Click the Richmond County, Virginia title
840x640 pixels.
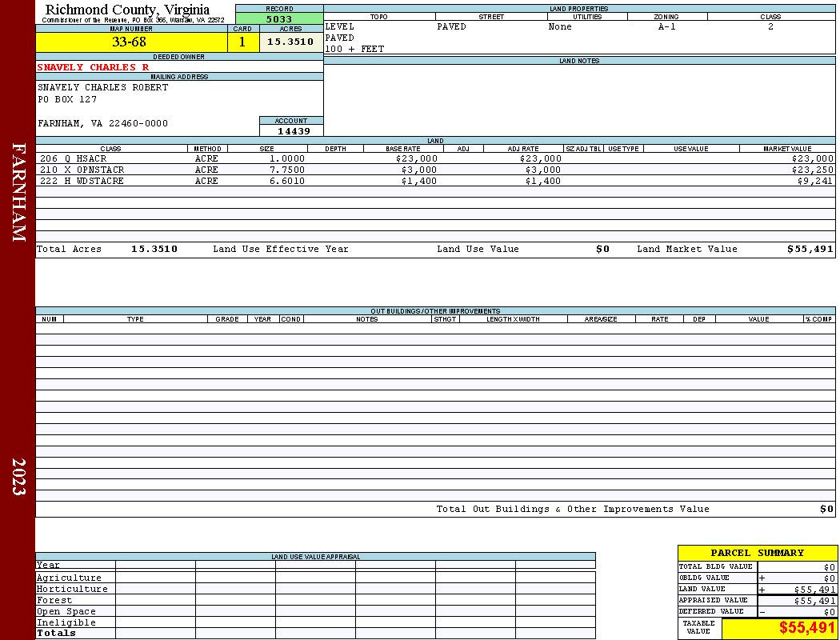click(x=127, y=9)
